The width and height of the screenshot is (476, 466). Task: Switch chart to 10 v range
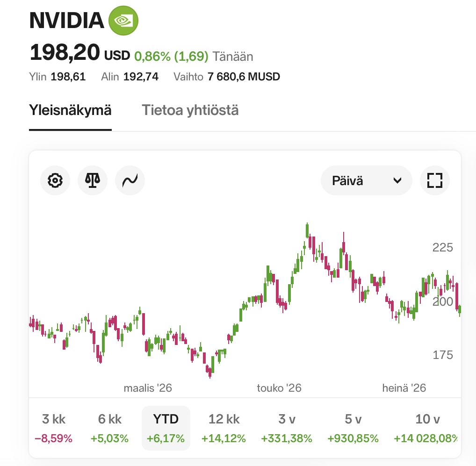pyautogui.click(x=426, y=428)
